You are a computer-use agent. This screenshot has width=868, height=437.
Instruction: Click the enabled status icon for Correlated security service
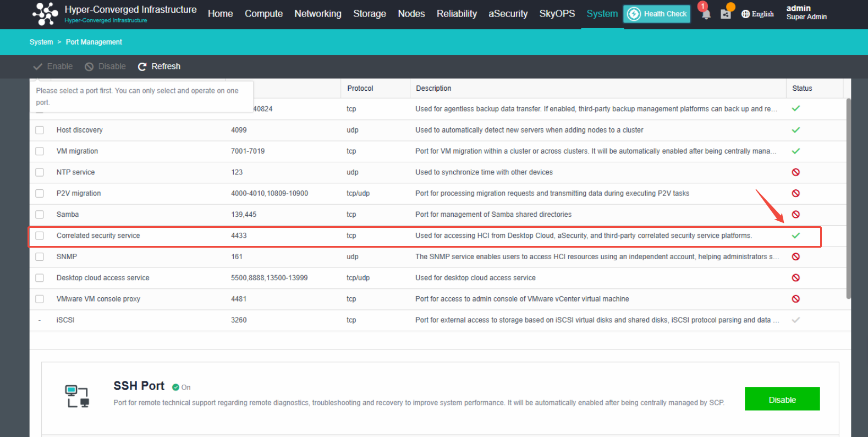[795, 236]
